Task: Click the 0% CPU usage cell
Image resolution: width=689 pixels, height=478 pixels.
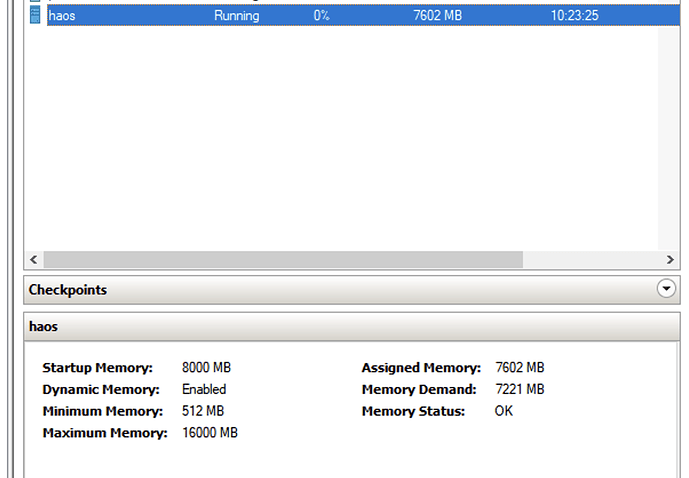Action: tap(321, 15)
